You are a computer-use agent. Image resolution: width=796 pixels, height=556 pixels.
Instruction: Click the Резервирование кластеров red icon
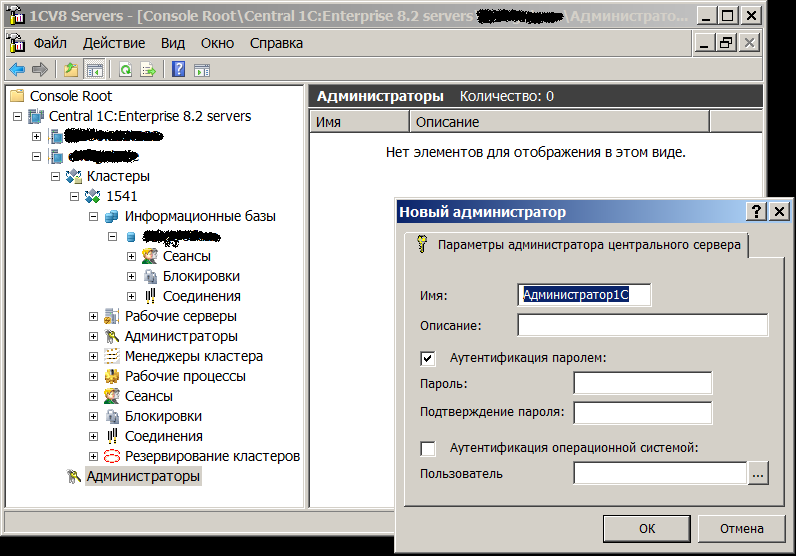coord(111,456)
